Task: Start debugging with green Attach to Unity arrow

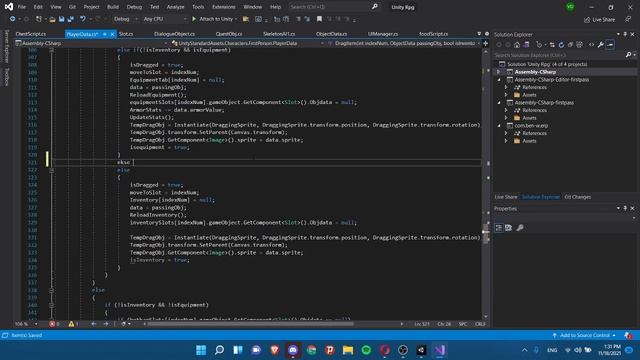Action: click(x=194, y=19)
